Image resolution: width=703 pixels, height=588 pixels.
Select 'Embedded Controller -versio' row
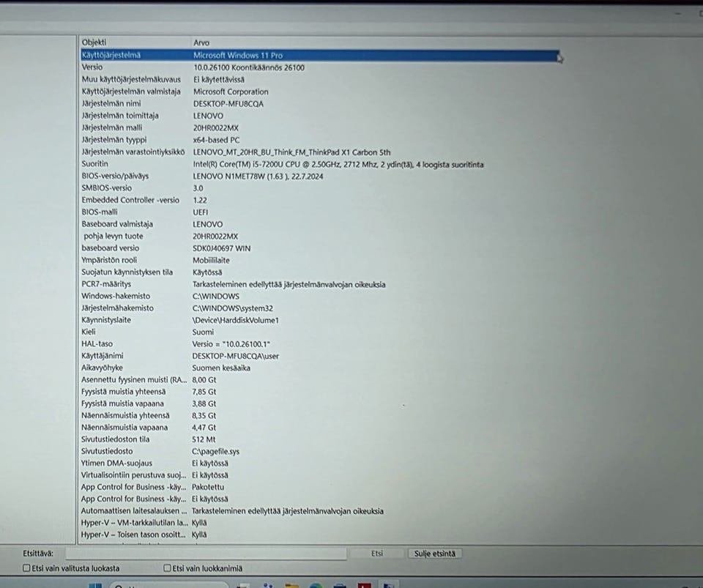[x=130, y=201]
